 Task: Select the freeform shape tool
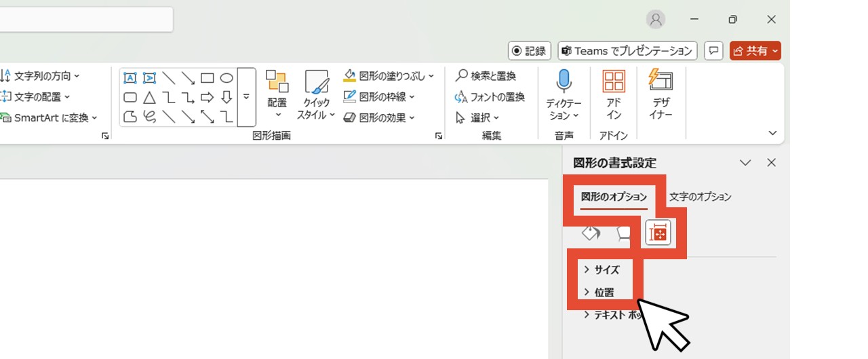(130, 117)
